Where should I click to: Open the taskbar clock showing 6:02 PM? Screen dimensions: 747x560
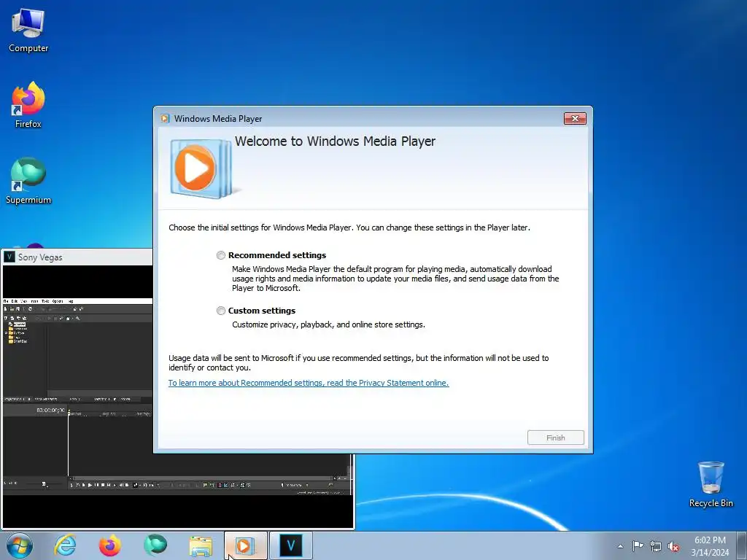pyautogui.click(x=710, y=546)
